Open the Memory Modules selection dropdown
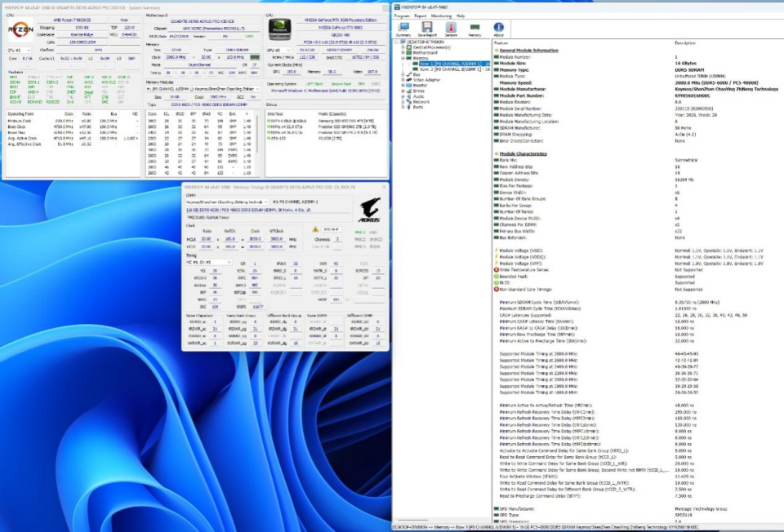784x532 pixels. click(203, 89)
